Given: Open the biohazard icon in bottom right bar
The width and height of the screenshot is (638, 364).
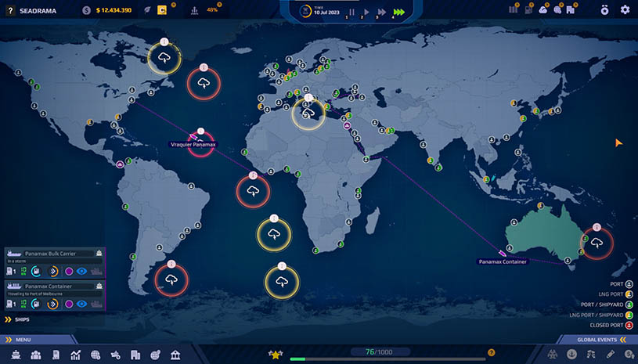Looking at the screenshot, I should (551, 355).
